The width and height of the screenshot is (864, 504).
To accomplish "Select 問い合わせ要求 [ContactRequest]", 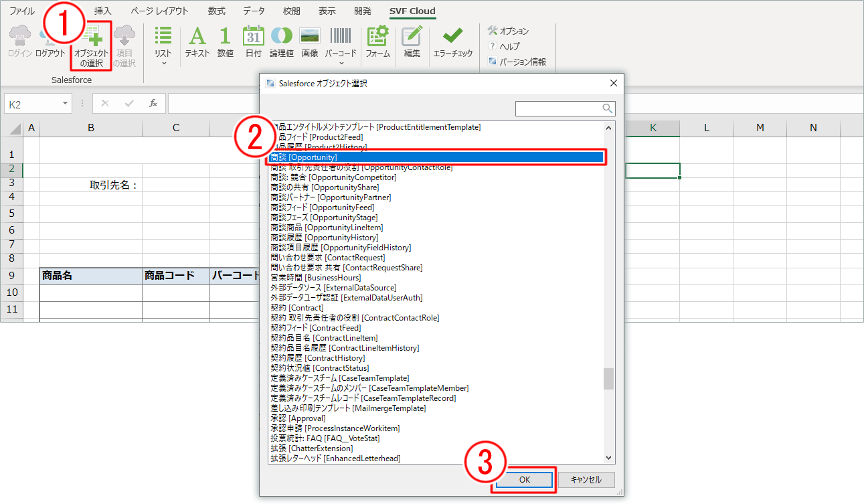I will point(328,258).
